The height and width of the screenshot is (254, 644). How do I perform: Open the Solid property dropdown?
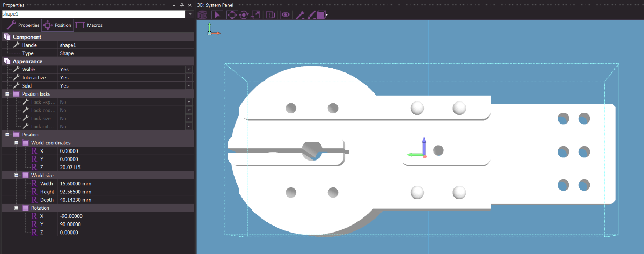pyautogui.click(x=189, y=86)
